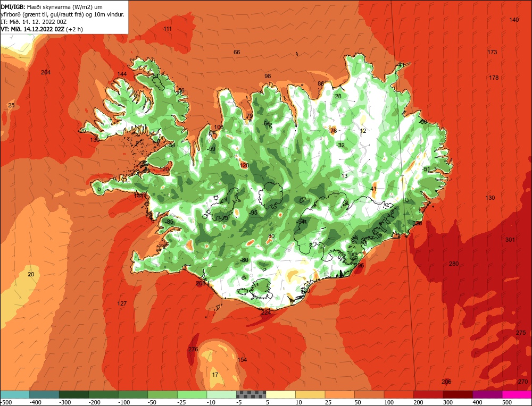Click the map value 270
The image size is (532, 406).
point(523,382)
